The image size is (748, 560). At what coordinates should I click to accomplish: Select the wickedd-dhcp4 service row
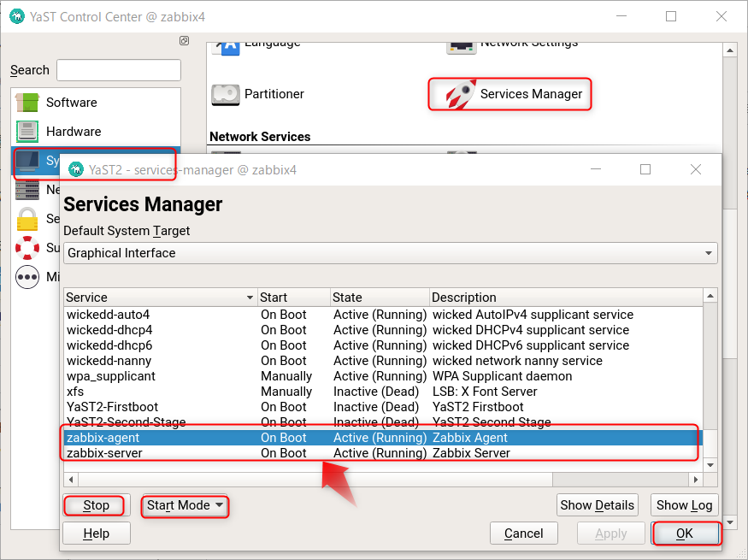384,330
